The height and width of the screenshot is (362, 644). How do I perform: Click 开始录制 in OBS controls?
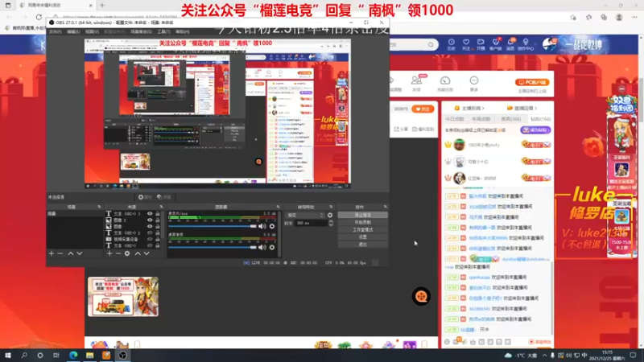[363, 223]
